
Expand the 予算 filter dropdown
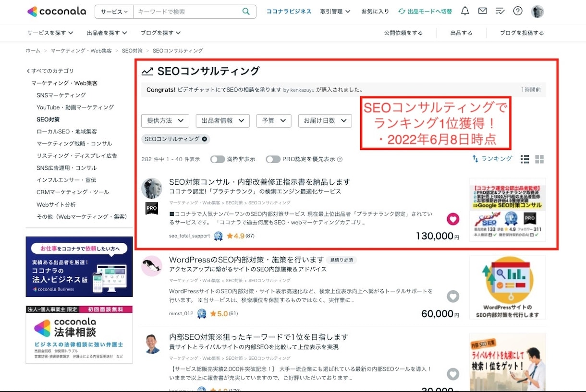click(x=274, y=121)
